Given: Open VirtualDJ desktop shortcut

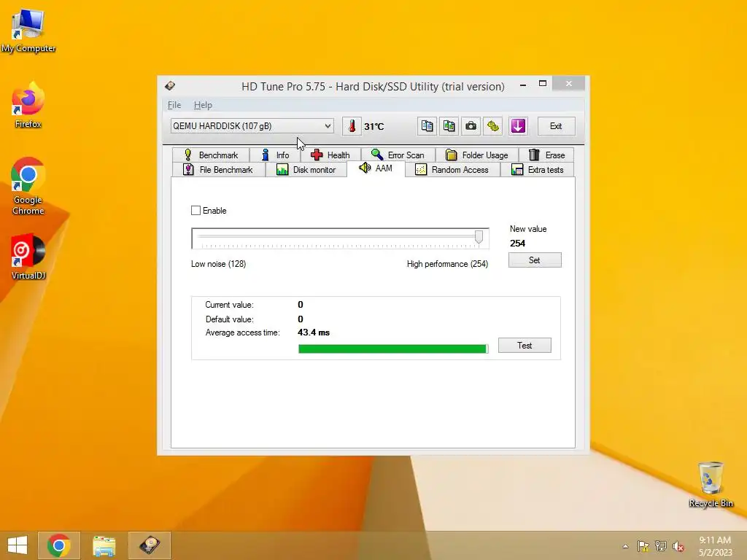Looking at the screenshot, I should (x=28, y=257).
